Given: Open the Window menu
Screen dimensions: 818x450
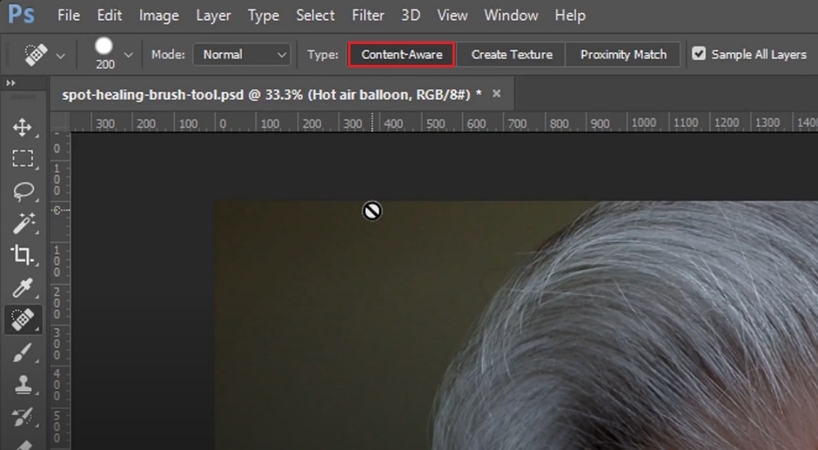Looking at the screenshot, I should point(511,16).
